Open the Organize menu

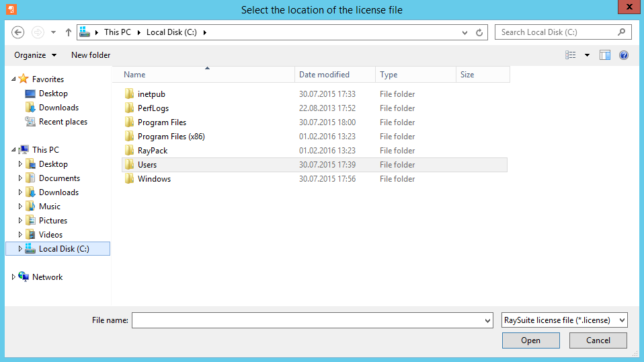(x=35, y=55)
